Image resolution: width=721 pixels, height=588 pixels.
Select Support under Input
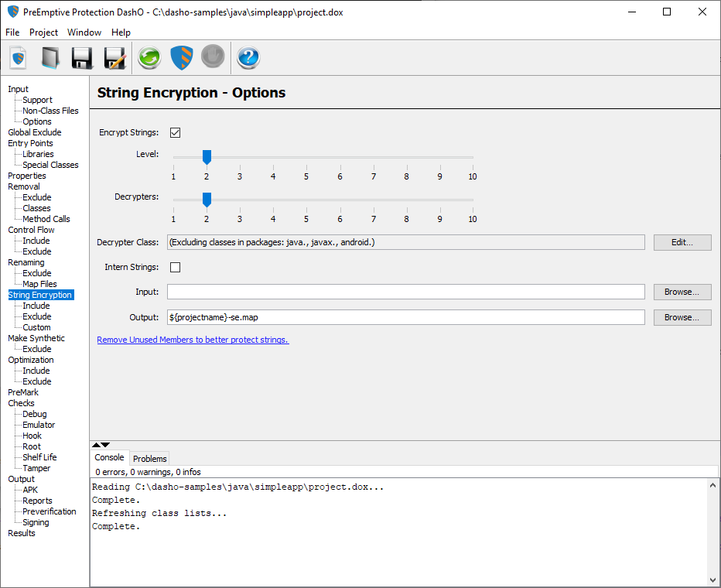pyautogui.click(x=37, y=100)
